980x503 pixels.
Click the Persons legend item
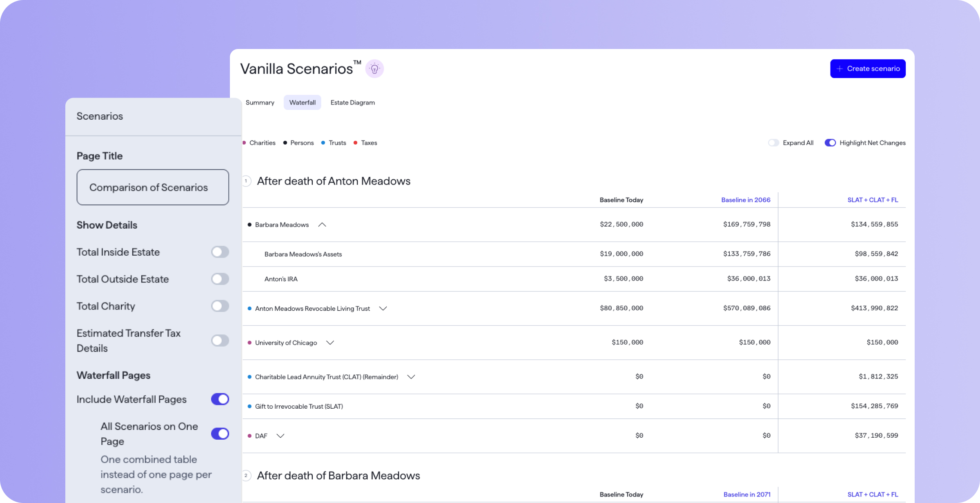(298, 143)
